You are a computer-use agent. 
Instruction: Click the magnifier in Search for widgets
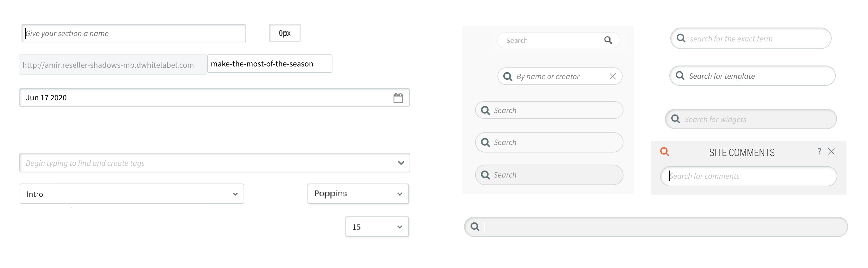pyautogui.click(x=675, y=119)
